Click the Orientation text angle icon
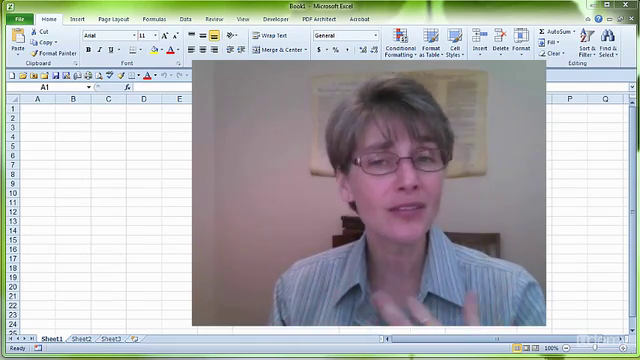This screenshot has width=640, height=360. click(x=230, y=36)
